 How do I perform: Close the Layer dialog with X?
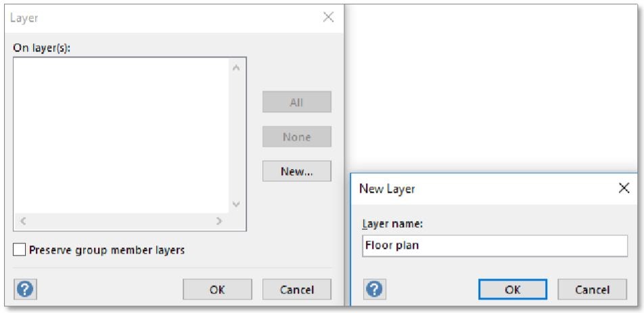pos(329,17)
